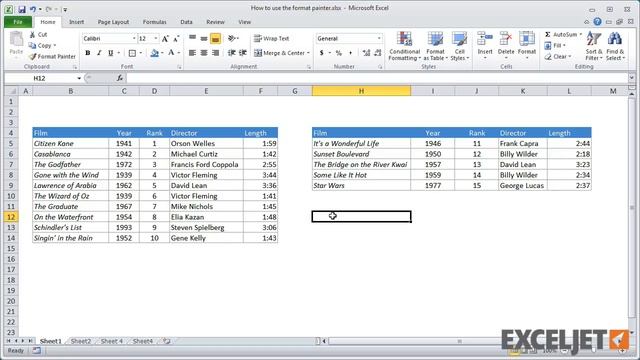
Task: Open Cell Styles gallery
Action: click(460, 46)
